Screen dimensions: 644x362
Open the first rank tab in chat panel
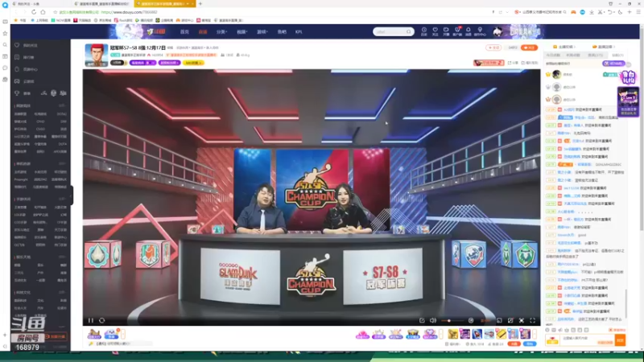coord(553,55)
